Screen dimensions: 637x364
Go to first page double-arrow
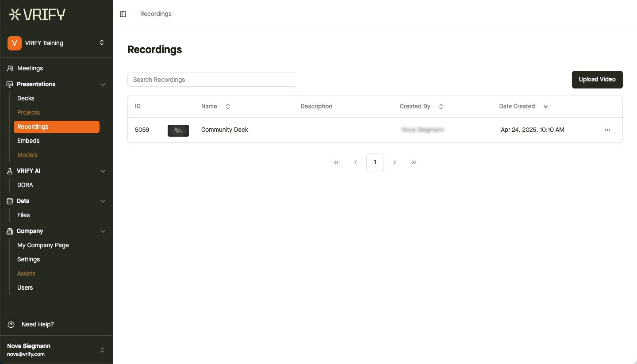336,162
